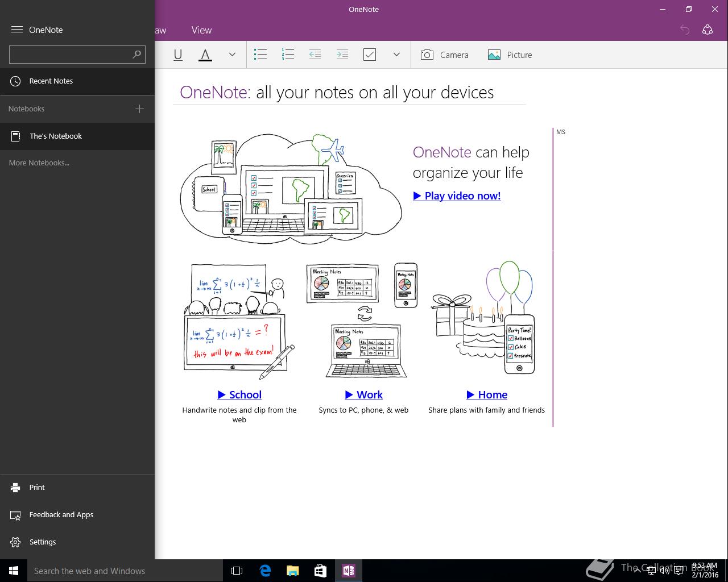Open The's Notebook
This screenshot has width=728, height=582.
(x=77, y=136)
